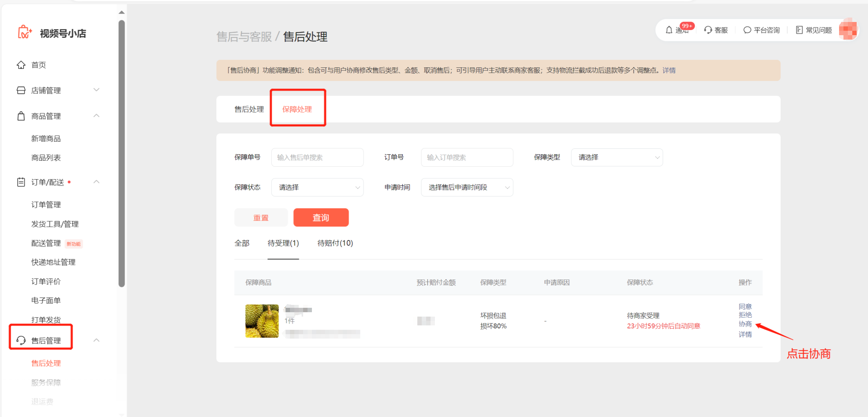Open 平台咨询 via the chat bubble icon
This screenshot has width=868, height=417.
point(747,30)
